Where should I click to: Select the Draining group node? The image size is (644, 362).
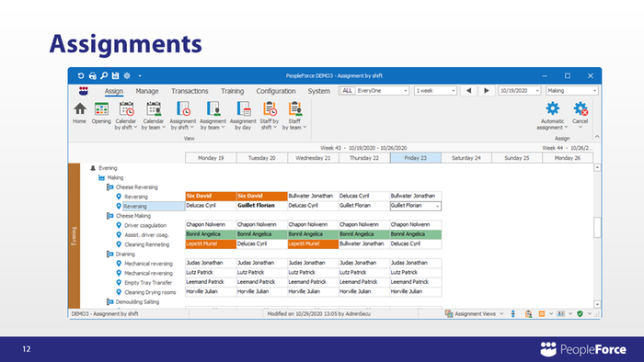coord(125,255)
